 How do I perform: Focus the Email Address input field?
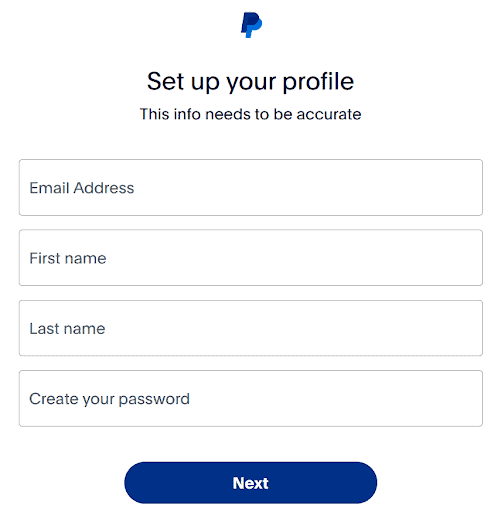pyautogui.click(x=251, y=187)
